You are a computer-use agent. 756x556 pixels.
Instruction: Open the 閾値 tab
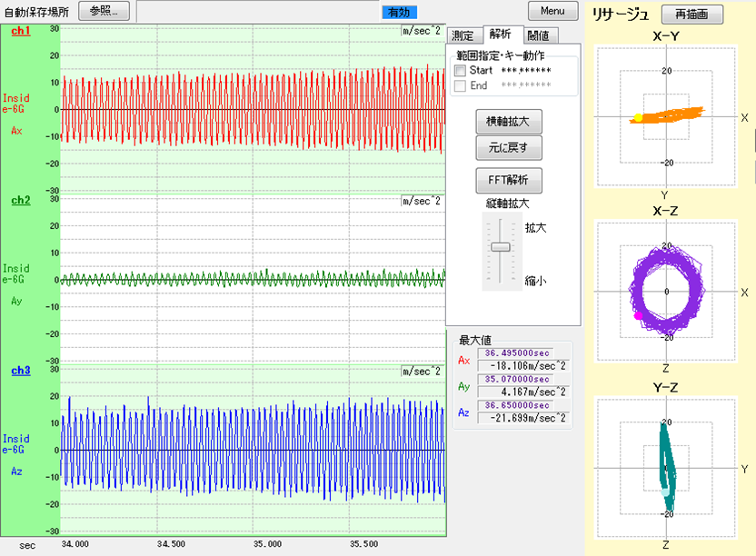539,35
